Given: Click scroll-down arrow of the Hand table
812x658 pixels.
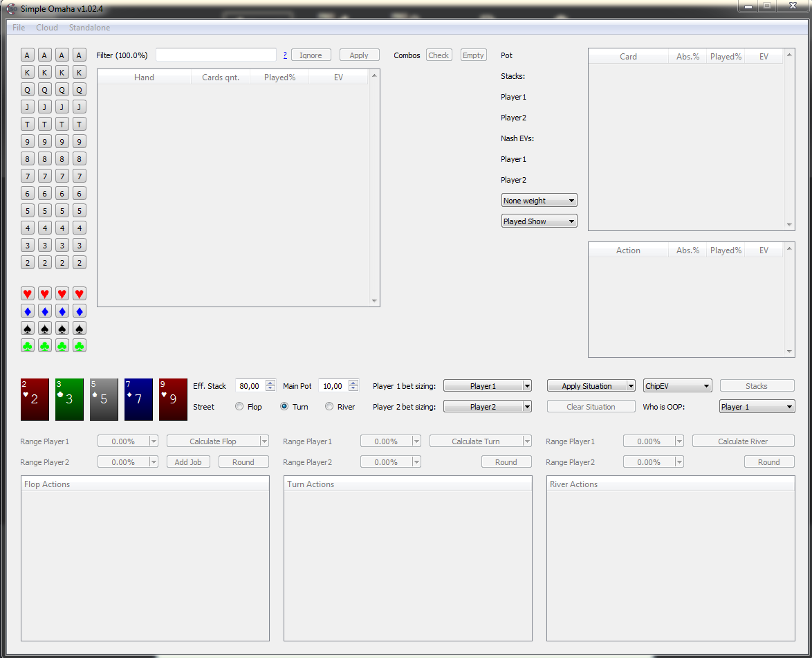Looking at the screenshot, I should point(374,301).
